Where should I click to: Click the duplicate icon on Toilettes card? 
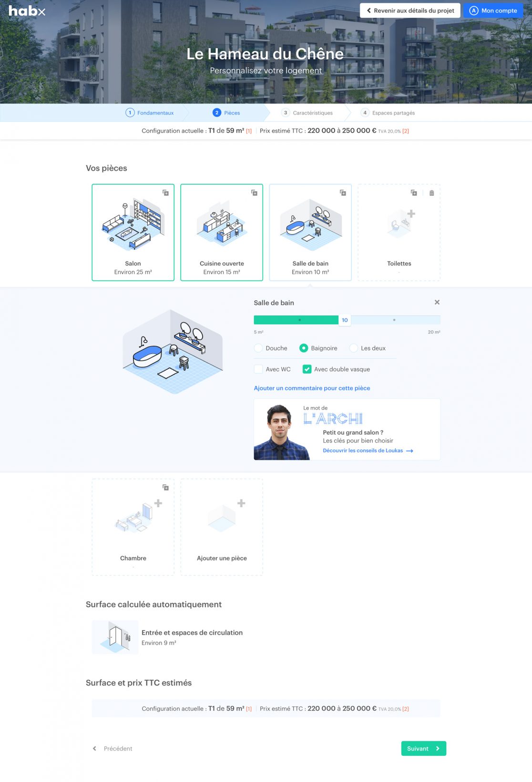coord(414,193)
